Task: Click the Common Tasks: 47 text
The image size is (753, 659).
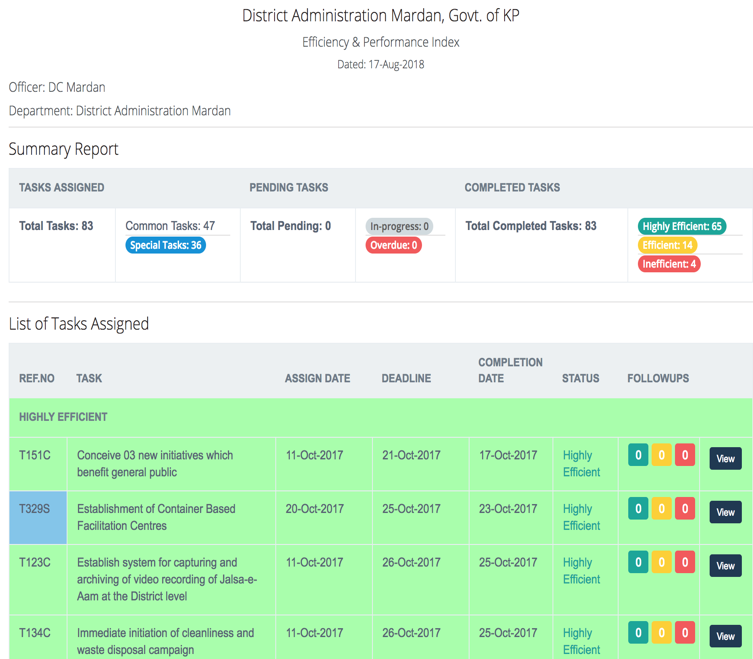Action: 170,226
